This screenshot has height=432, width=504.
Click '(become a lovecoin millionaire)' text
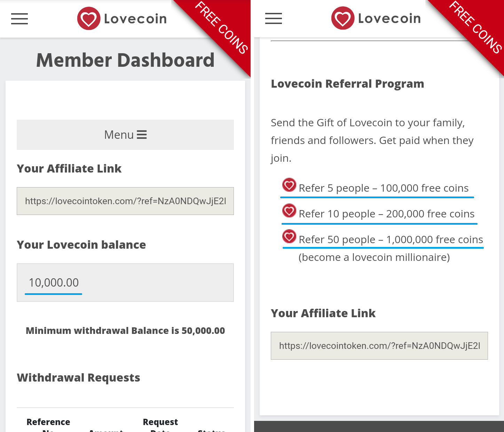(374, 257)
